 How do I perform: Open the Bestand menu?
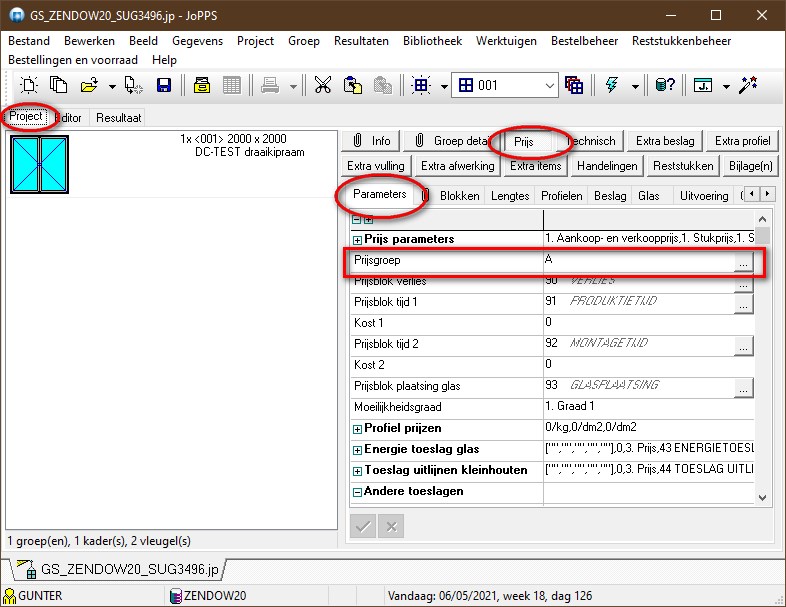pos(29,41)
